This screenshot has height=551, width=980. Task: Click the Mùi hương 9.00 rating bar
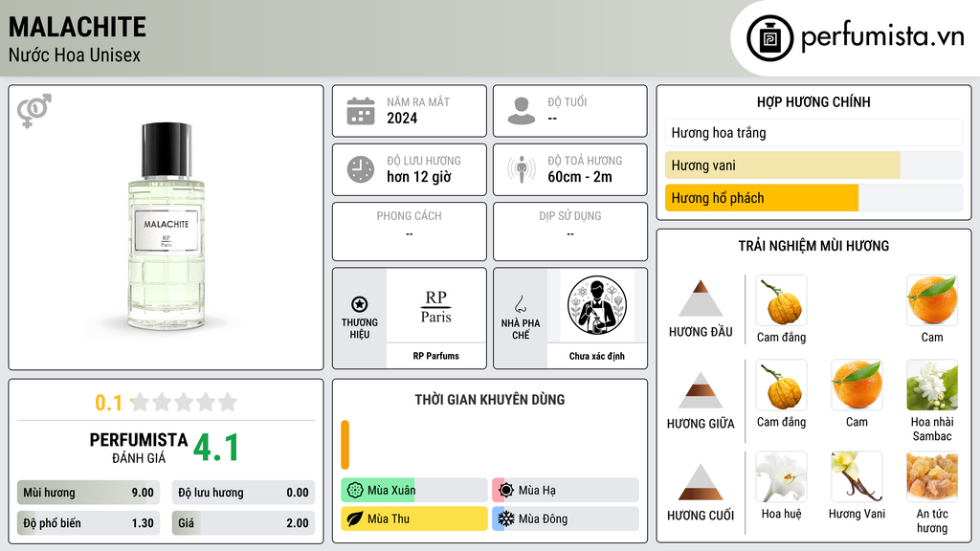88,493
